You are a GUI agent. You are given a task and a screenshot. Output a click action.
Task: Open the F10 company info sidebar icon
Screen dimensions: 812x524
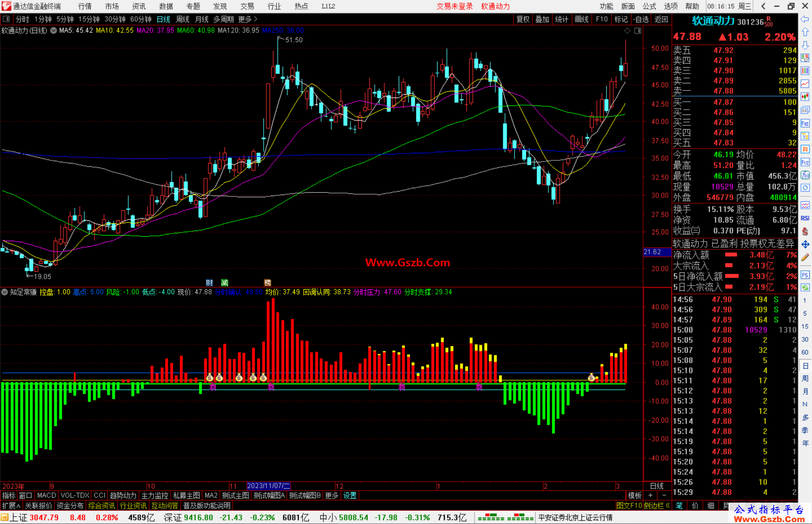pyautogui.click(x=805, y=123)
